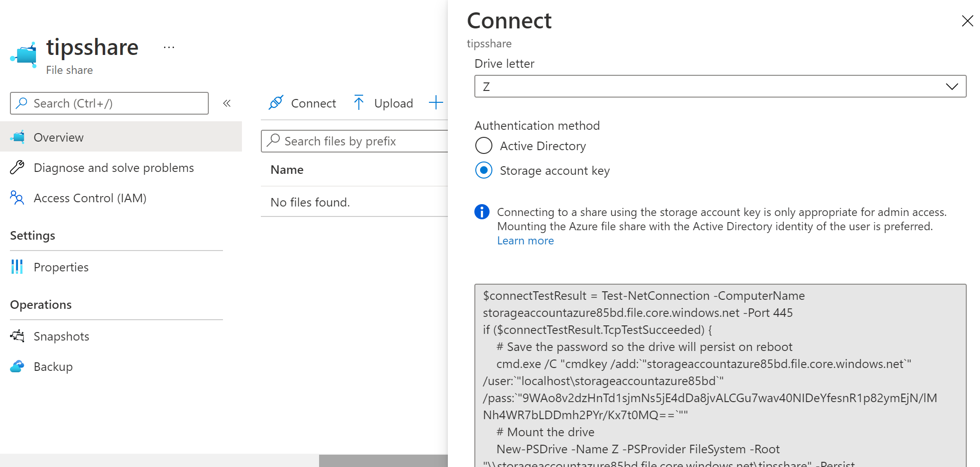Click the plus add icon in toolbar
The width and height of the screenshot is (980, 467).
[x=436, y=102]
